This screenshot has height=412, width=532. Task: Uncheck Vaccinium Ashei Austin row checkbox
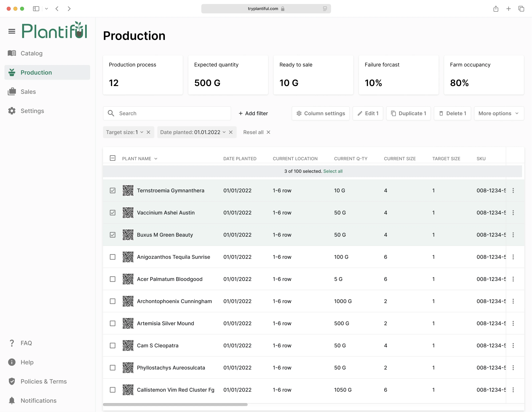point(113,213)
